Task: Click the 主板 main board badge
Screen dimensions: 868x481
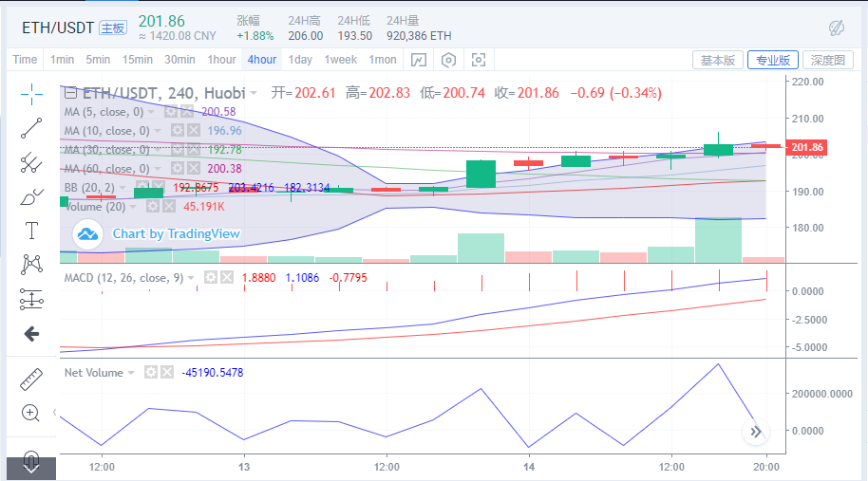Action: pos(113,28)
